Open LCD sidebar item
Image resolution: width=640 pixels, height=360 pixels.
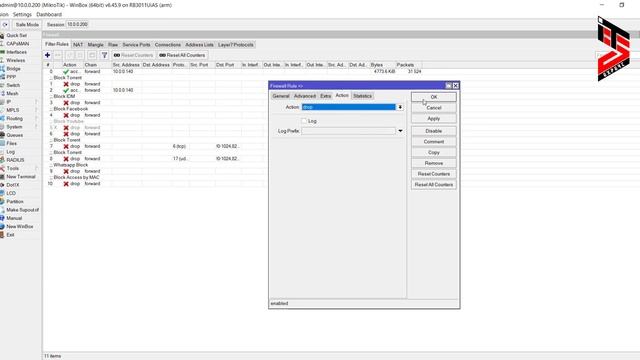11,193
